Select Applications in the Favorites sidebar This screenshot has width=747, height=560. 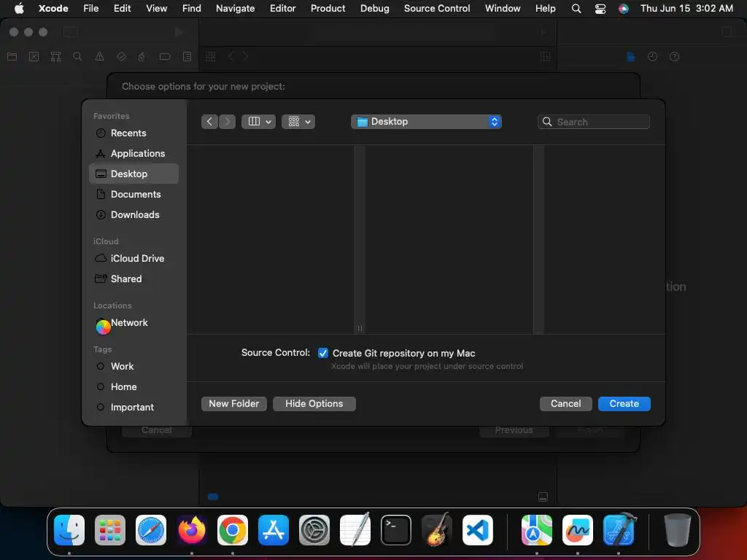point(133,153)
